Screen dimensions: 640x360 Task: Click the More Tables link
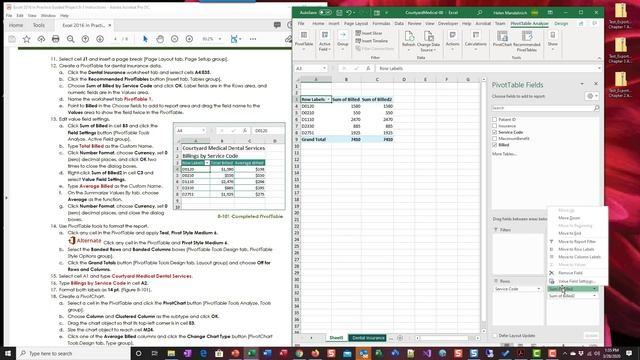504,154
